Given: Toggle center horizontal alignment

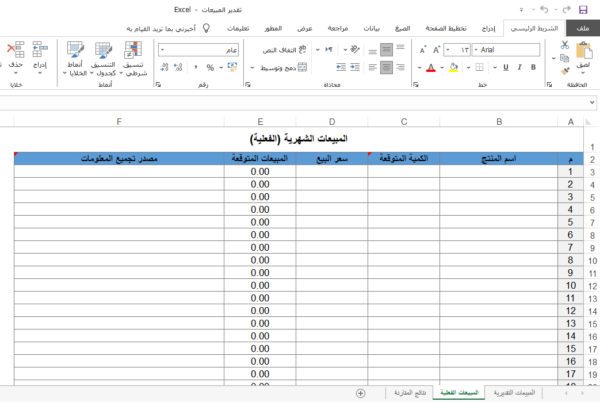Looking at the screenshot, I should pos(386,68).
